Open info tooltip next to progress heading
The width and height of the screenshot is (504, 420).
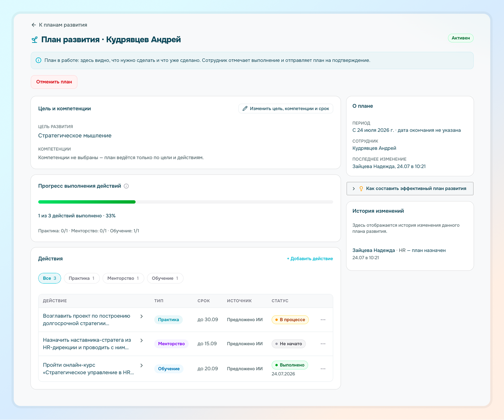tap(126, 186)
